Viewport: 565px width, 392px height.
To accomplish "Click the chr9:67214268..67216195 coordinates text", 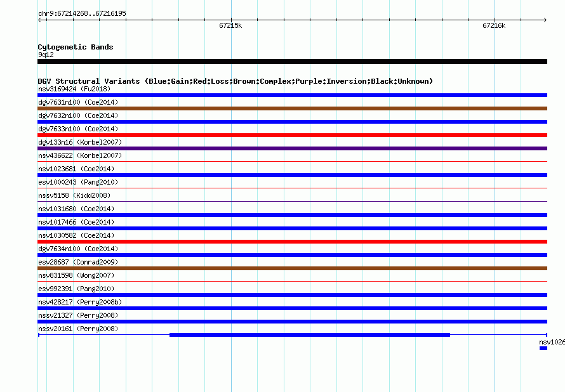I will point(82,14).
